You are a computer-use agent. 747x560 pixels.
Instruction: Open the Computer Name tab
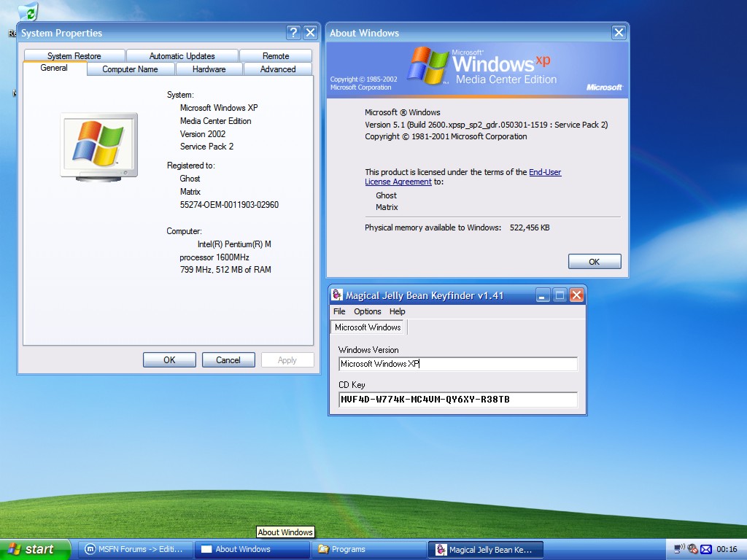[x=130, y=69]
